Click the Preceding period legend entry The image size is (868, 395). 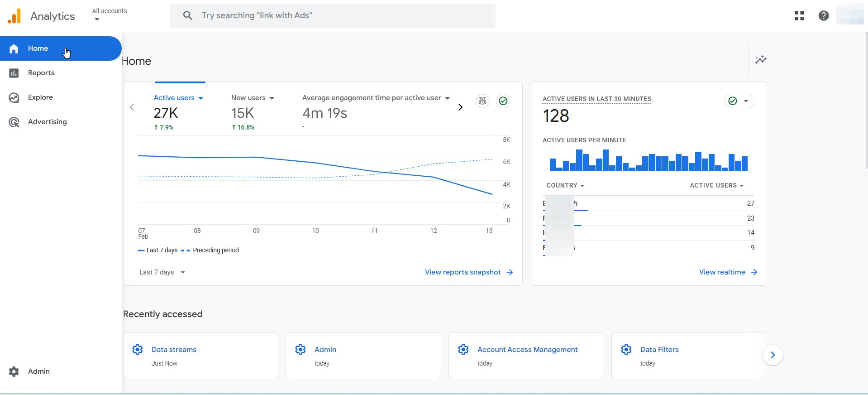tap(210, 250)
